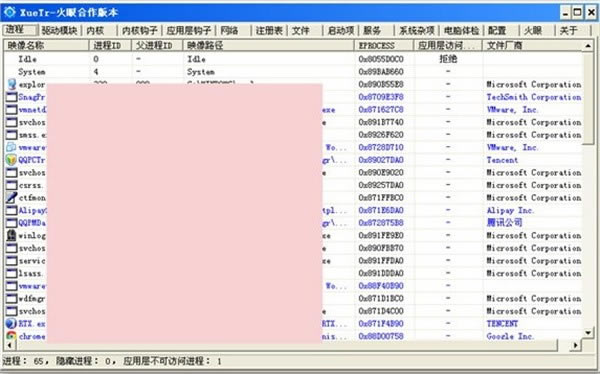
Task: Click the chrome process icon
Action: [11, 336]
